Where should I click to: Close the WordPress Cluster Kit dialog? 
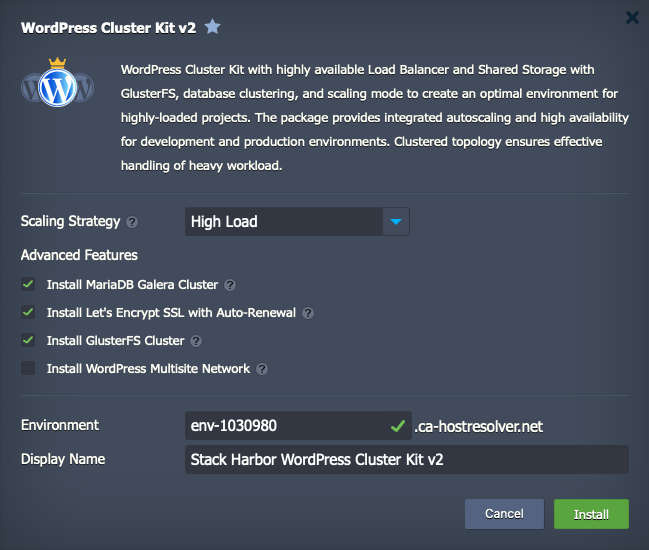[632, 17]
